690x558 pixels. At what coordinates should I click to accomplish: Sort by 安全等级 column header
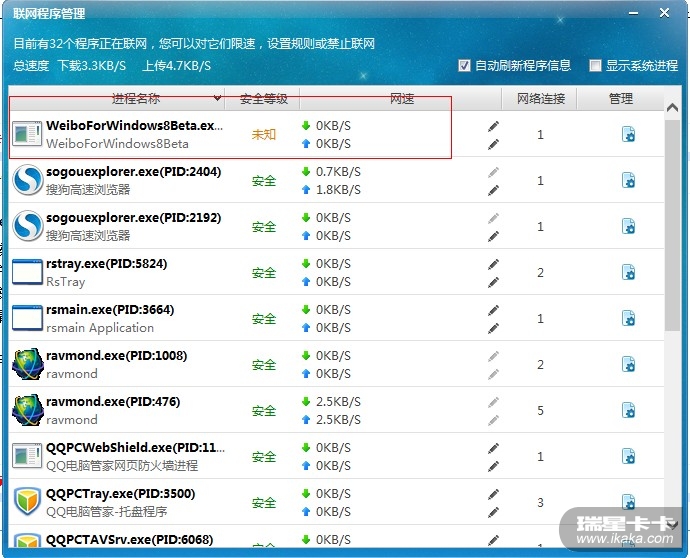[x=263, y=99]
